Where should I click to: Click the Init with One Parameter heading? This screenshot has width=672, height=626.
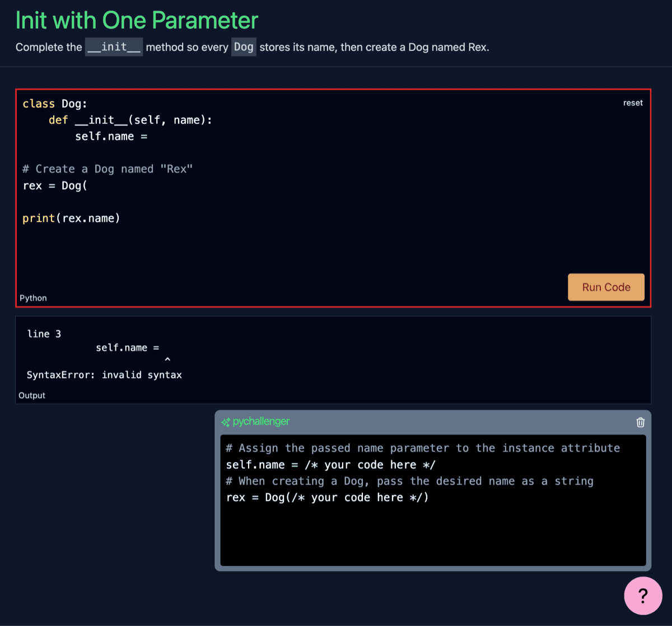coord(136,20)
